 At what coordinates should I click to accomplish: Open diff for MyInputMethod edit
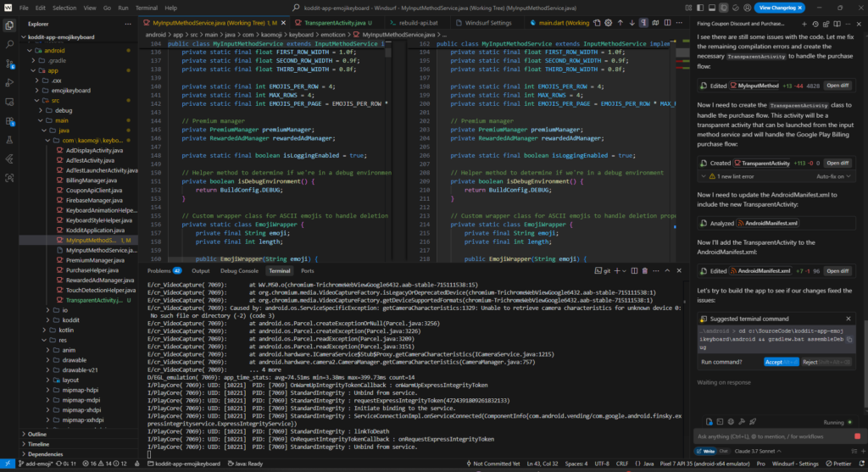pos(837,86)
